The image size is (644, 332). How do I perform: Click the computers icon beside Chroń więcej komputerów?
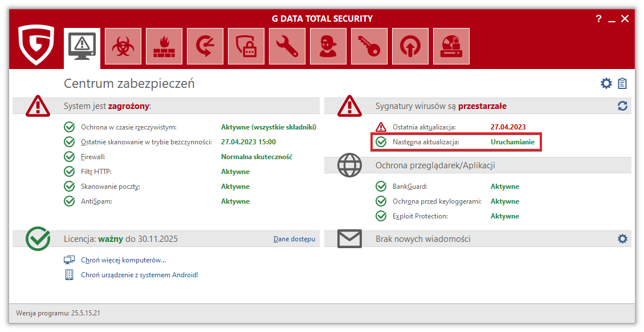[x=69, y=260]
